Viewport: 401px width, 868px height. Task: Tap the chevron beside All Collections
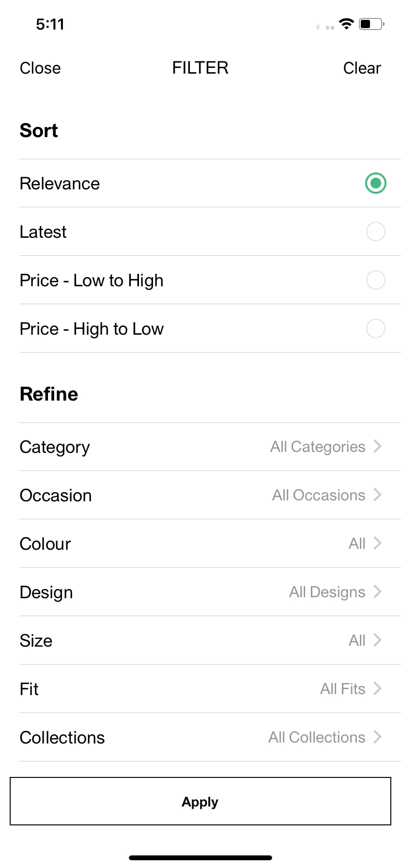pos(378,737)
